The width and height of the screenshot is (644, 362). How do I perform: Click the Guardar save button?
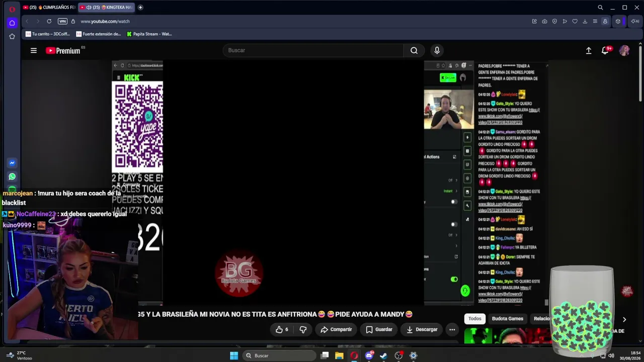(x=379, y=329)
